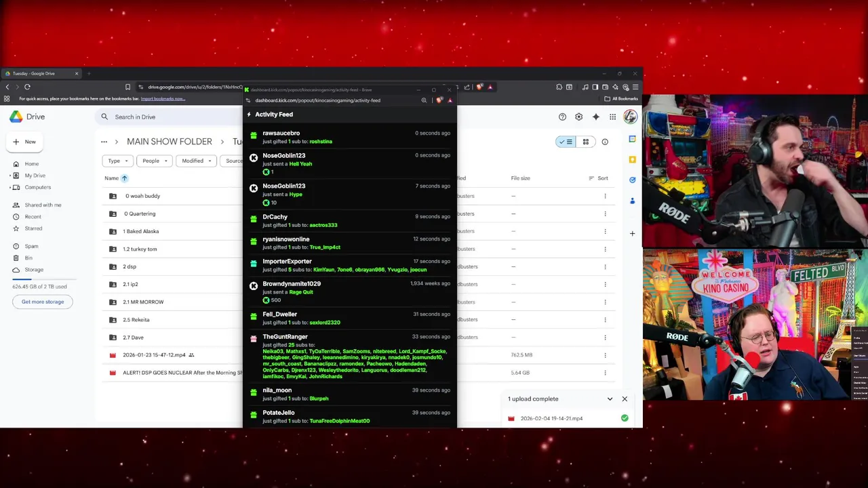
Task: Select file 2026-01-23 15-47-12.mp4
Action: coord(154,355)
